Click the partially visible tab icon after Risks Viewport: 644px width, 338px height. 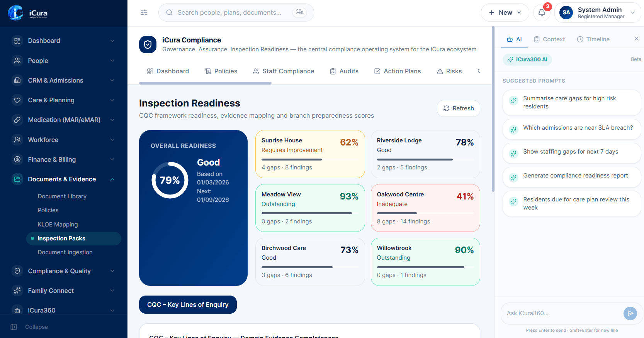click(479, 71)
